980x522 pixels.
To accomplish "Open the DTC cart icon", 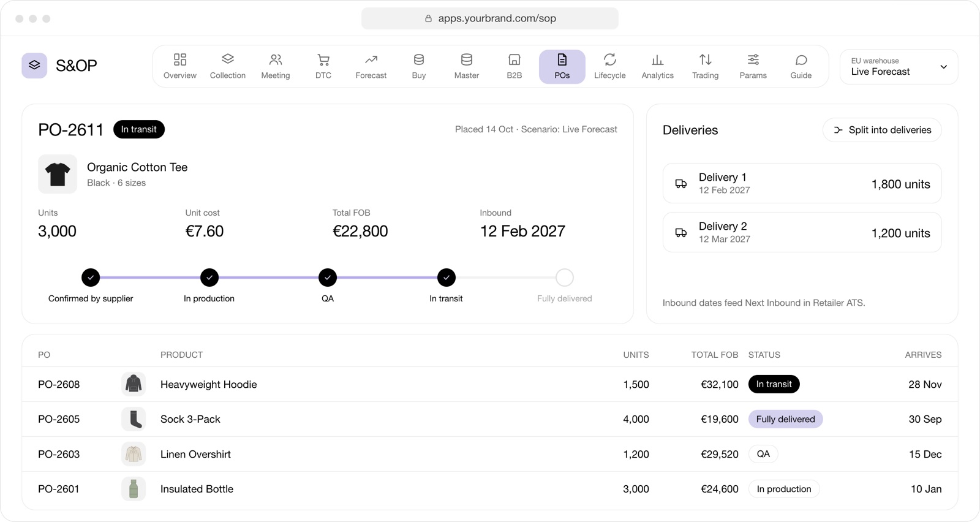I will point(323,59).
